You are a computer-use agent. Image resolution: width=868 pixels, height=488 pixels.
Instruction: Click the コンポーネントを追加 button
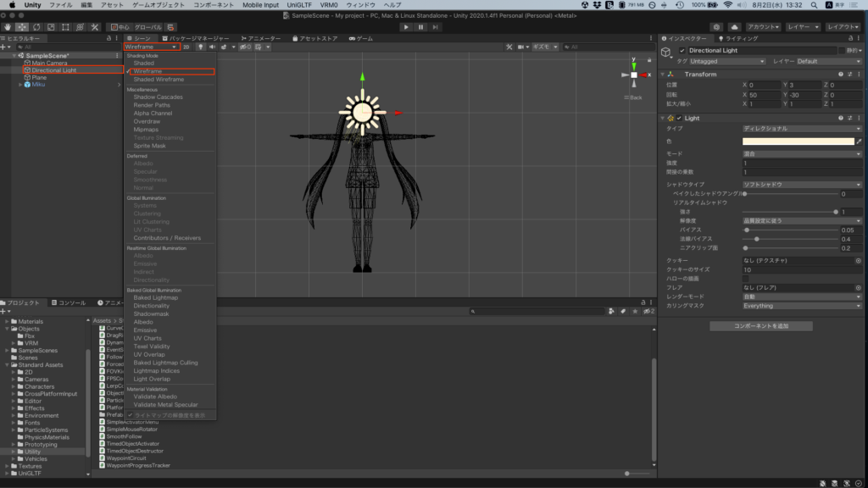pyautogui.click(x=760, y=326)
